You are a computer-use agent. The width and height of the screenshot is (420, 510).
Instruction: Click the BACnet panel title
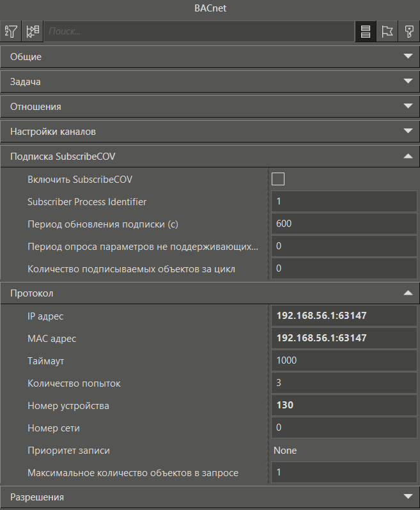coord(210,8)
